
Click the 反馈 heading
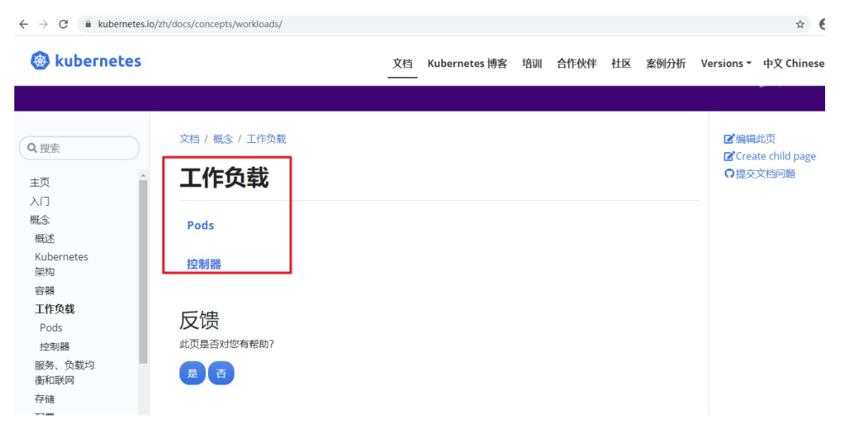coord(199,320)
